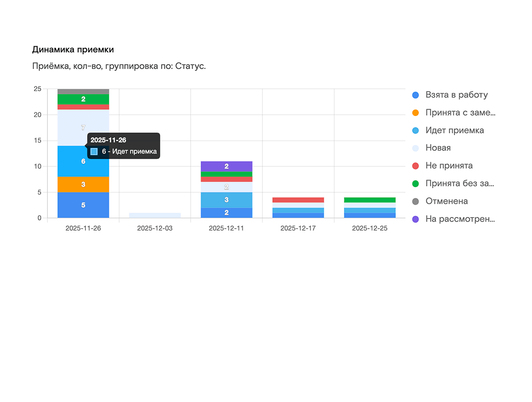Toggle the 'Взята в работу' legend item
Screen dimensions: 532x402
point(456,95)
